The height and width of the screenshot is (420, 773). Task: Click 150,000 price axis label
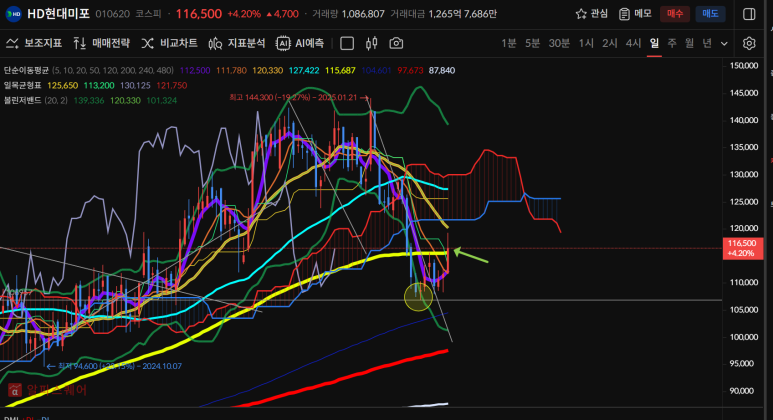click(x=743, y=66)
